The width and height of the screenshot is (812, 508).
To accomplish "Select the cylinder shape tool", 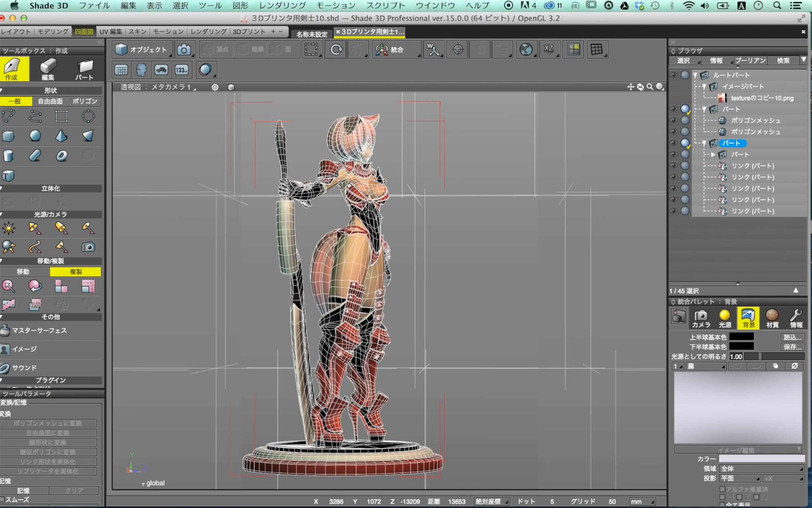I will [8, 155].
